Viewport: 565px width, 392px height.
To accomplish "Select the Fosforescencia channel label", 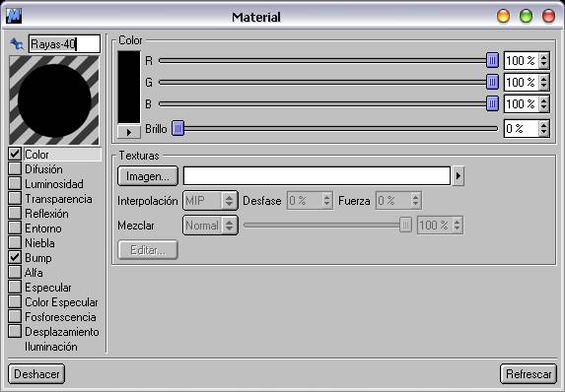I will point(60,317).
